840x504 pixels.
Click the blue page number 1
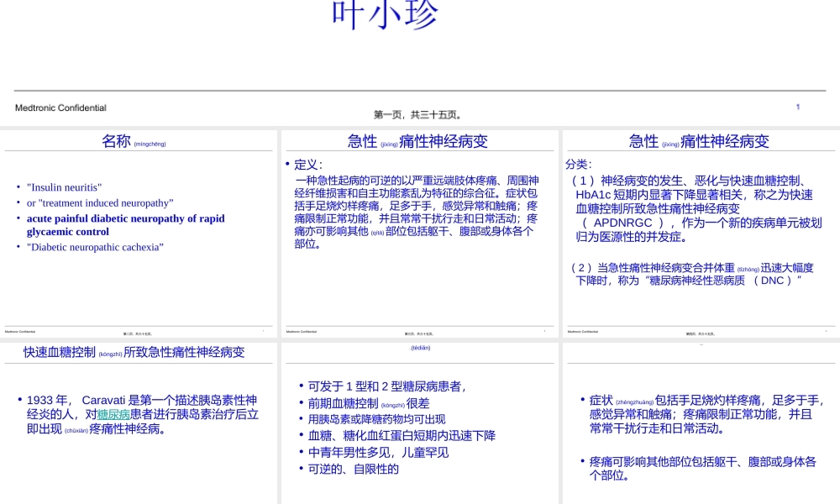(798, 107)
